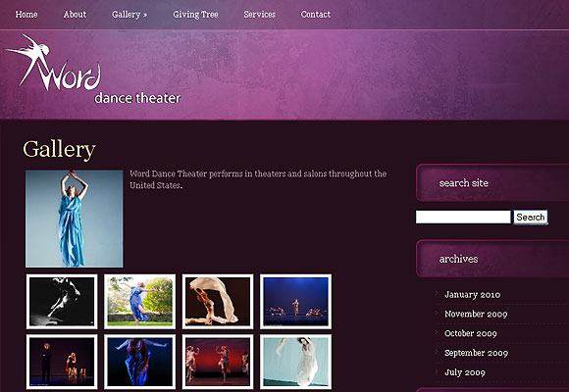Click the 'search site' sidebar heading

pyautogui.click(x=463, y=183)
